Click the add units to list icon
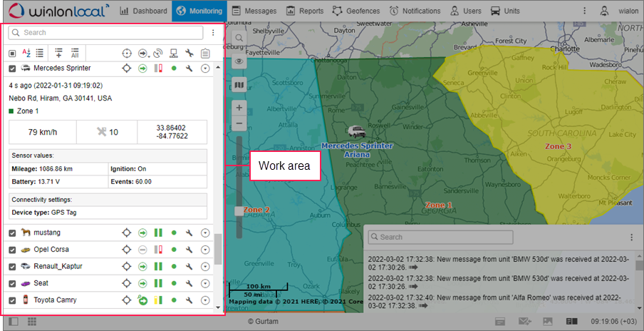This screenshot has width=644, height=331. point(58,52)
